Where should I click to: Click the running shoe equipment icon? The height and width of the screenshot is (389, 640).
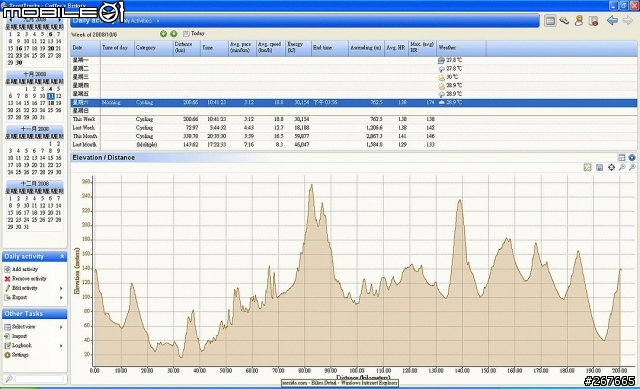pos(564,20)
